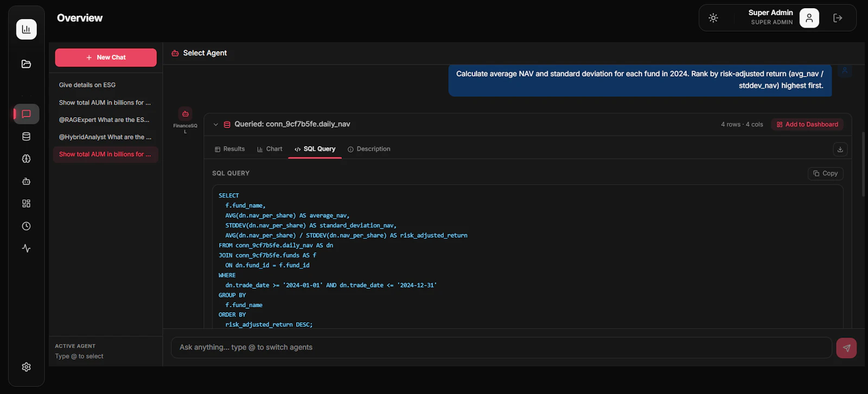868x394 pixels.
Task: Open the brain icon in sidebar
Action: (x=26, y=159)
